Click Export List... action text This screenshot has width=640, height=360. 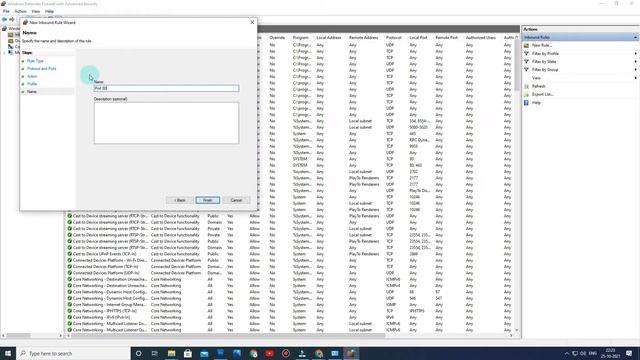[542, 94]
